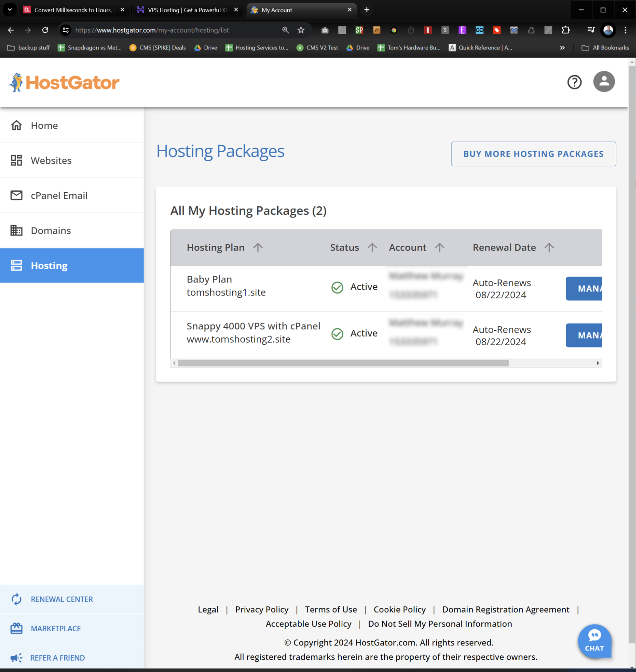Open the media controls icon
This screenshot has height=672, width=636.
[591, 30]
